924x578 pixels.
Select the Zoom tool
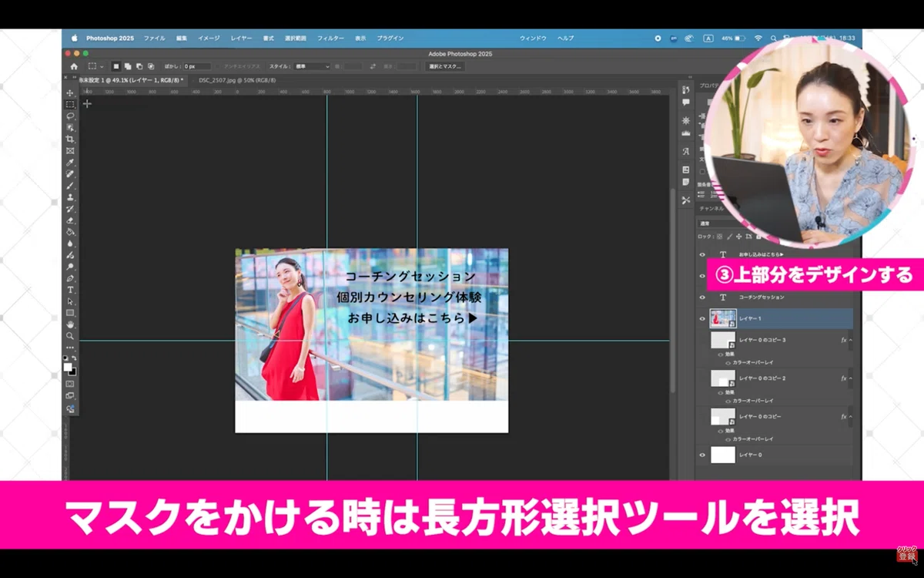pyautogui.click(x=70, y=336)
